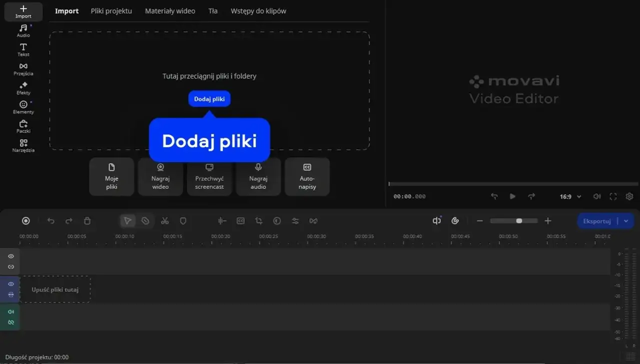Mute the audio track with the speaker toggle
Viewport: 640px width, 364px height.
(10, 312)
